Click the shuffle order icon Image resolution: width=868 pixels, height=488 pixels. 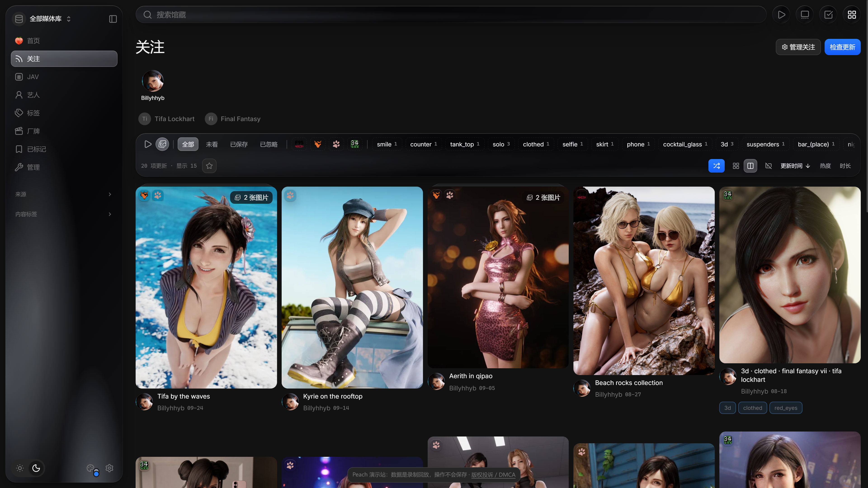[x=716, y=166]
